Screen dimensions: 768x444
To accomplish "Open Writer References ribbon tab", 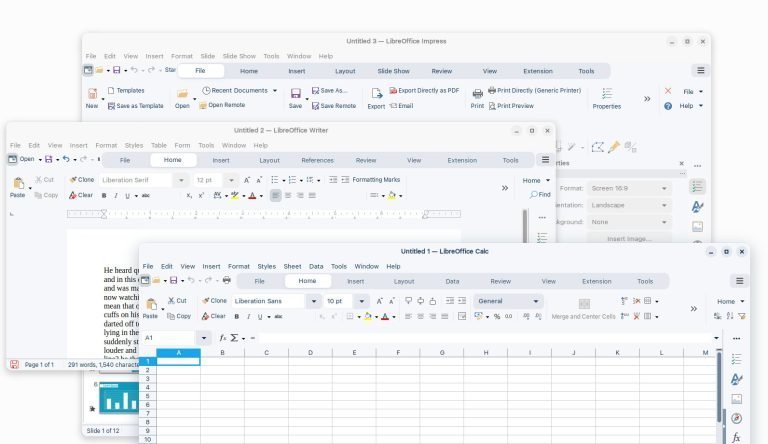I will 317,160.
